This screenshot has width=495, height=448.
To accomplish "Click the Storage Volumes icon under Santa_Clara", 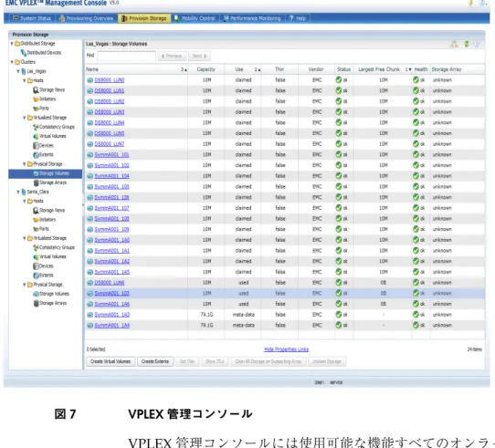I will (36, 294).
